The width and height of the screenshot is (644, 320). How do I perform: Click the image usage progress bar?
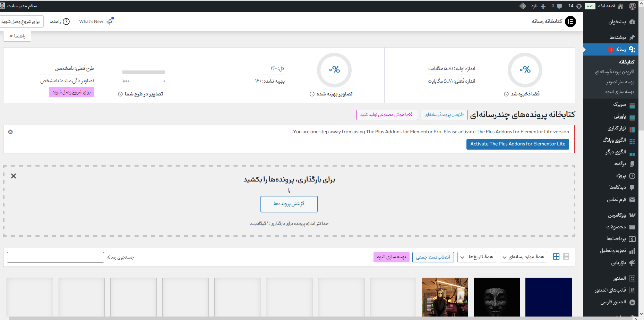point(144,73)
